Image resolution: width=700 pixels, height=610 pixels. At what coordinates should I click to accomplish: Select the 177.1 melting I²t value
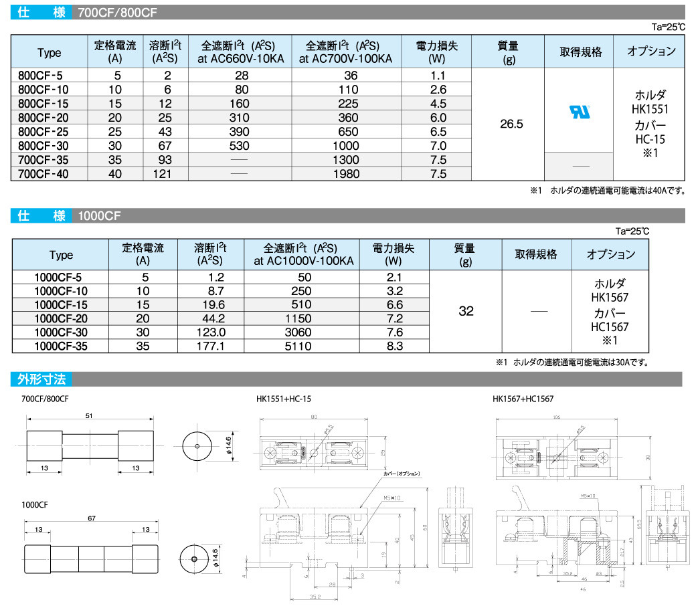tap(211, 346)
